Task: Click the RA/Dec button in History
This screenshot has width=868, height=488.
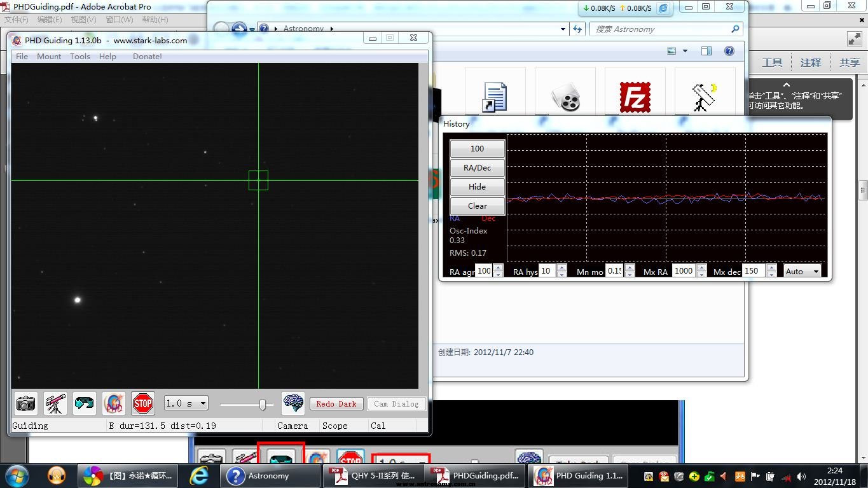Action: (478, 168)
